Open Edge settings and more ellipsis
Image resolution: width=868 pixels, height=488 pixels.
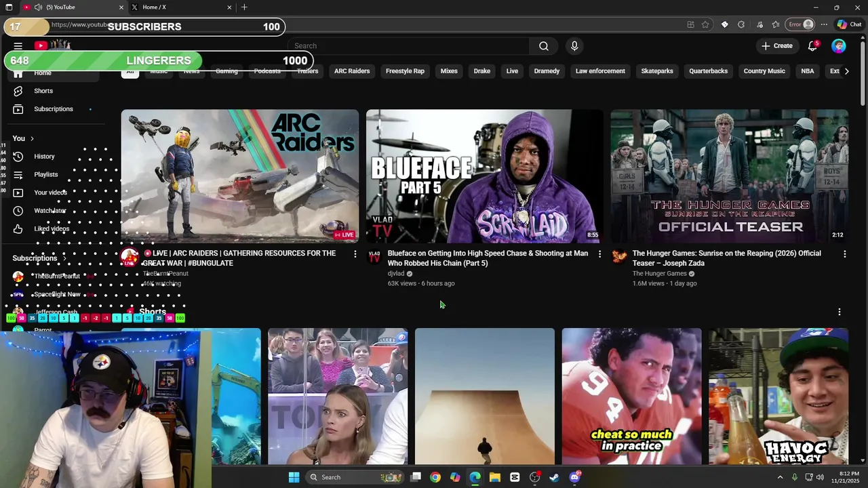point(824,24)
